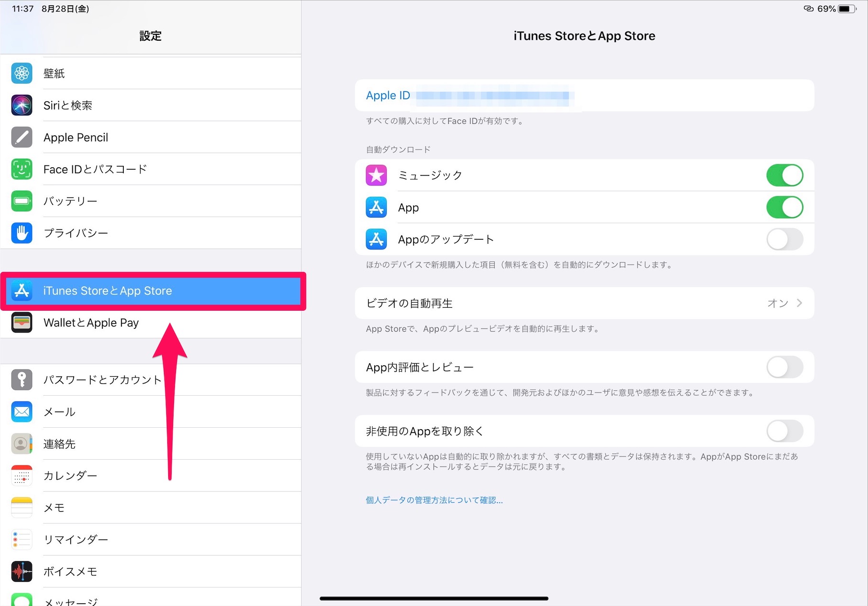
Task: Open メモ settings row
Action: point(151,508)
